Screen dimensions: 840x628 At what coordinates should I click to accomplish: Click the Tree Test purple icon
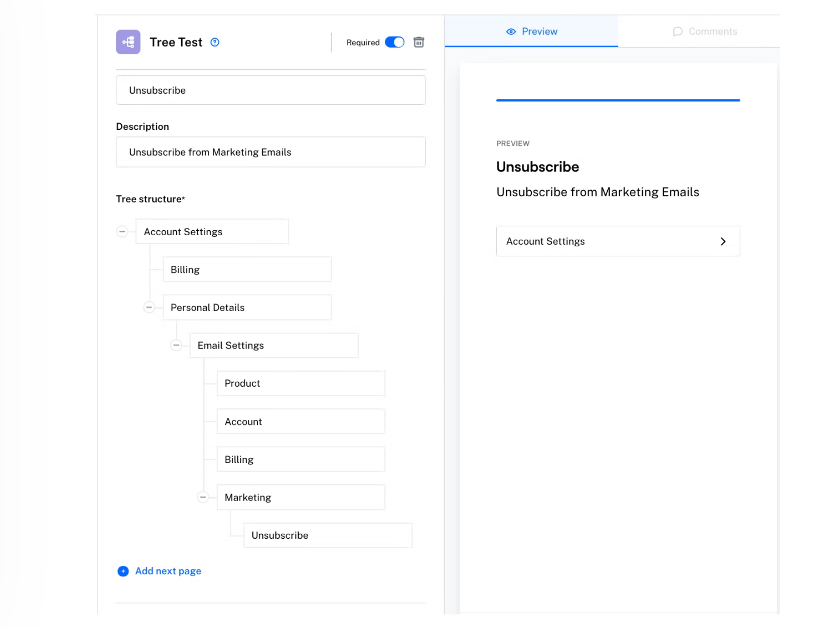click(128, 42)
